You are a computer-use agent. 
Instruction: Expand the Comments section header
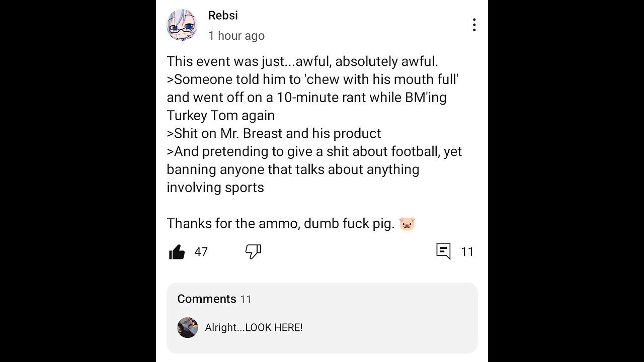pos(207,299)
